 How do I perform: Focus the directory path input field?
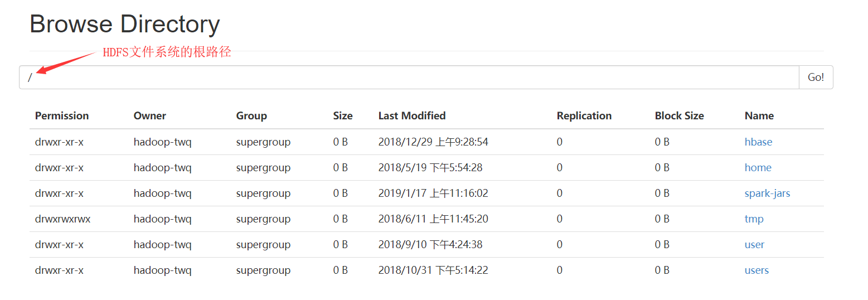coord(409,78)
